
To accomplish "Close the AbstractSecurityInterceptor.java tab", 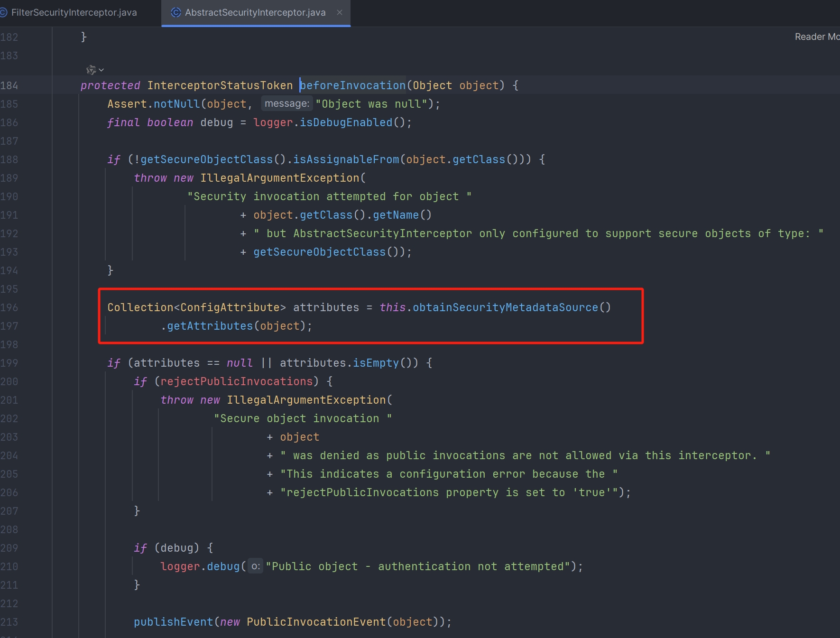I will (340, 13).
